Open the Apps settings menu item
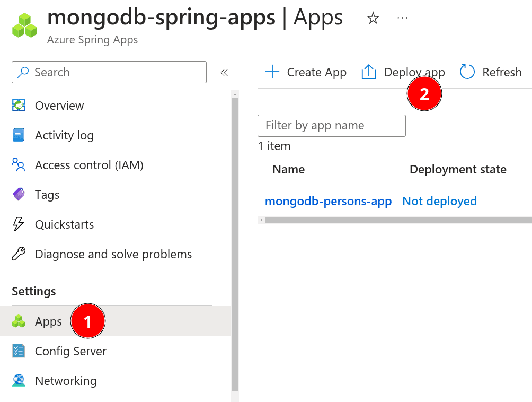 click(48, 321)
